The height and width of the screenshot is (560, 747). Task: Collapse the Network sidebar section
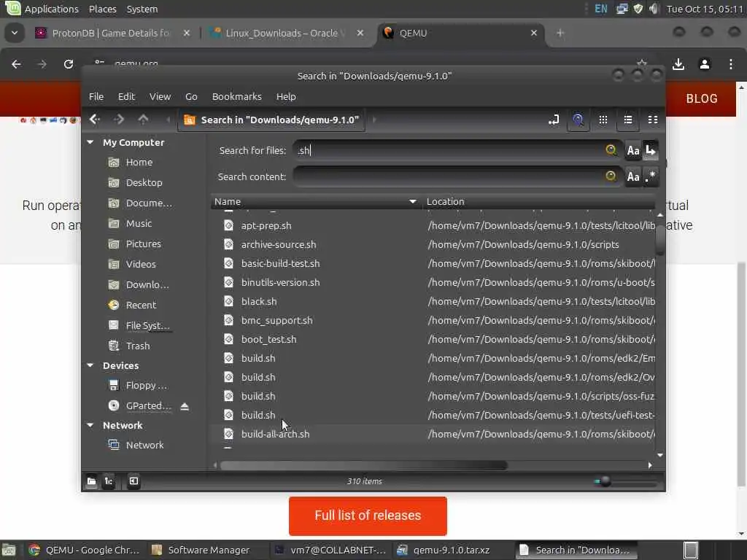tap(90, 425)
